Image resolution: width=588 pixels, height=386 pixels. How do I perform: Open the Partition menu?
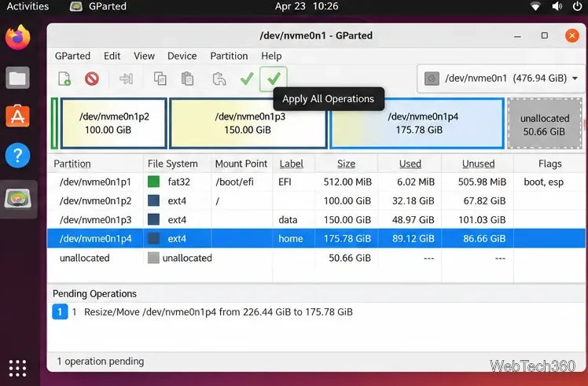click(x=229, y=56)
